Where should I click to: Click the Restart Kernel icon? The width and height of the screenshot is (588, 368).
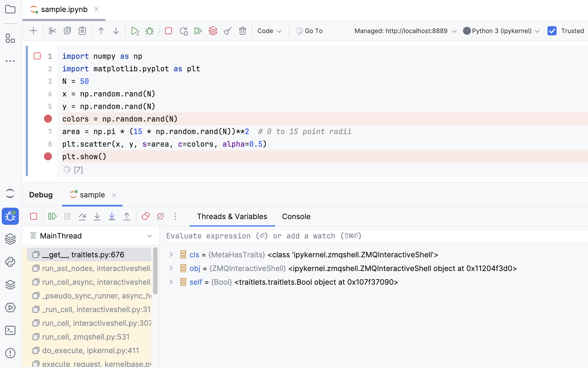pyautogui.click(x=183, y=31)
